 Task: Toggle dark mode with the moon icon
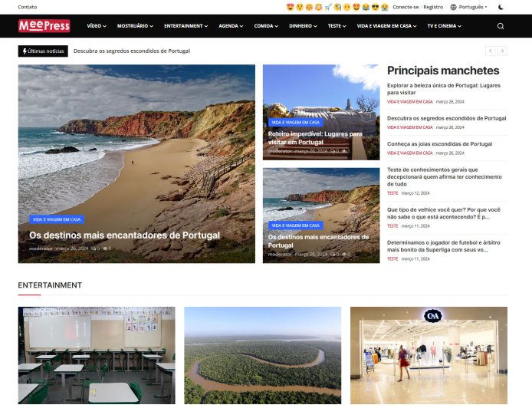pos(501,7)
